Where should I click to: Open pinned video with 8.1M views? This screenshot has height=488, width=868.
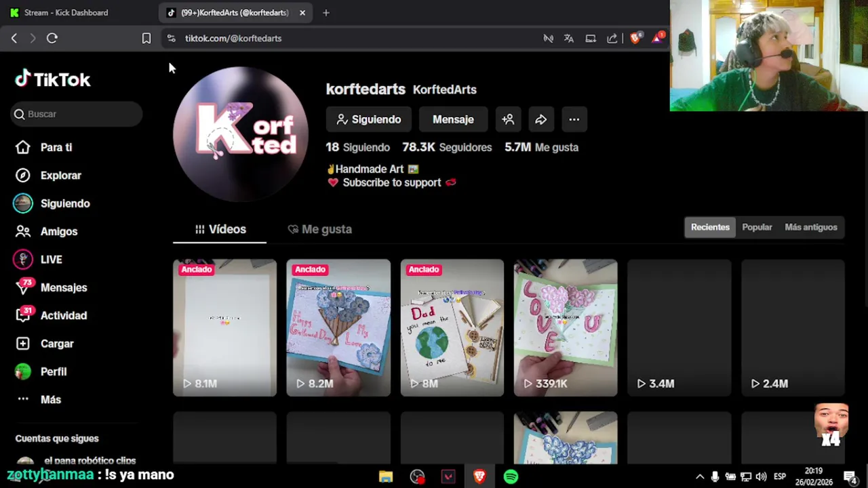point(224,327)
